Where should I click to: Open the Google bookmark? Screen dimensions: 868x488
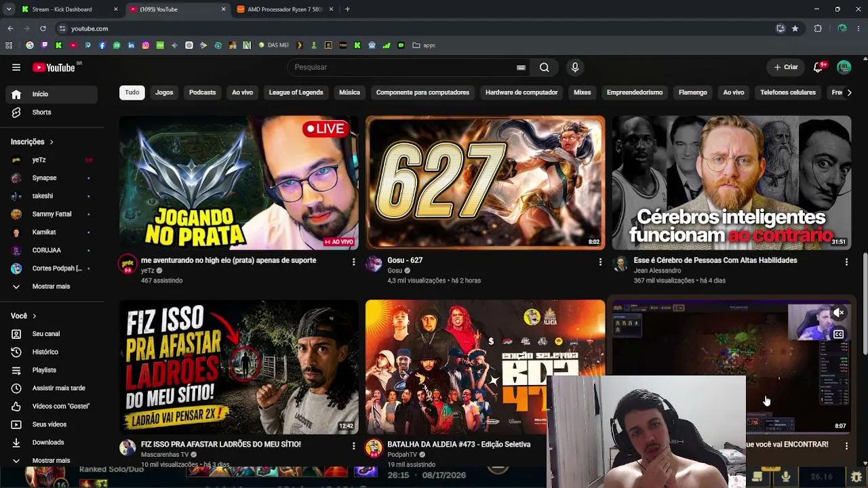(x=30, y=45)
